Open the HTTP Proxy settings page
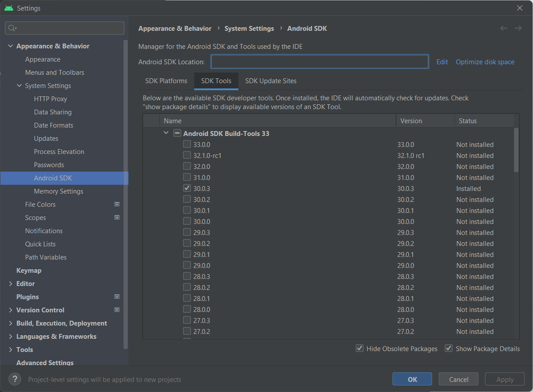 tap(50, 99)
